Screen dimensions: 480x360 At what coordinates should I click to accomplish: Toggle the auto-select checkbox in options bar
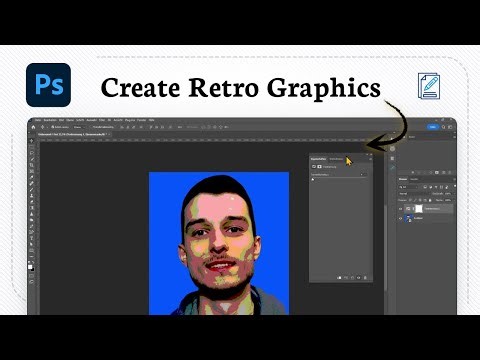point(53,127)
